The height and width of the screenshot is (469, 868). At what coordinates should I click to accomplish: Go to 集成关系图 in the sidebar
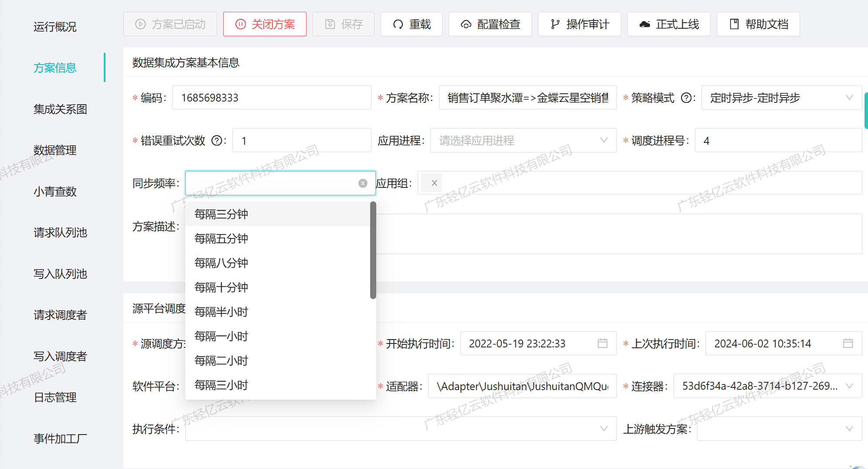60,109
